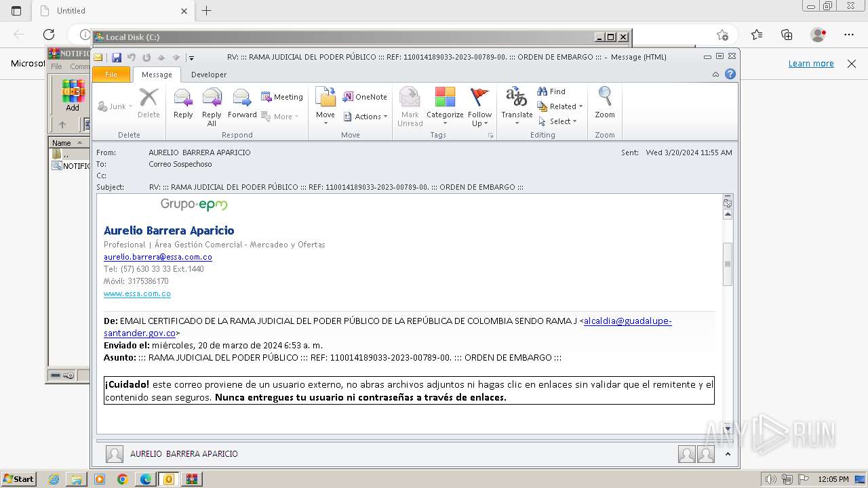Open the Translate tool
868x488 pixels.
click(517, 107)
